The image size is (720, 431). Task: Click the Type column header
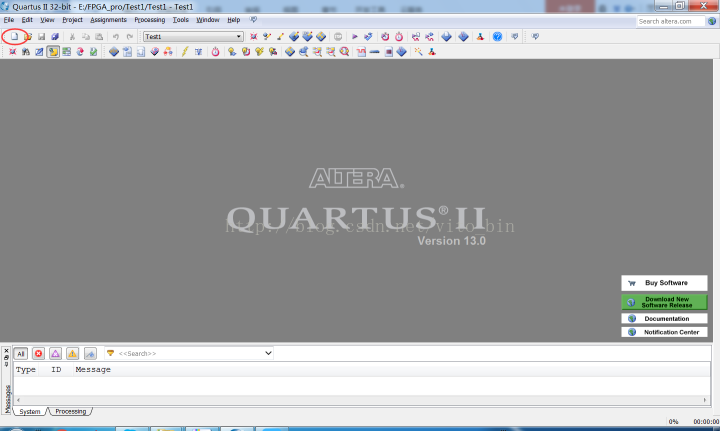point(26,369)
